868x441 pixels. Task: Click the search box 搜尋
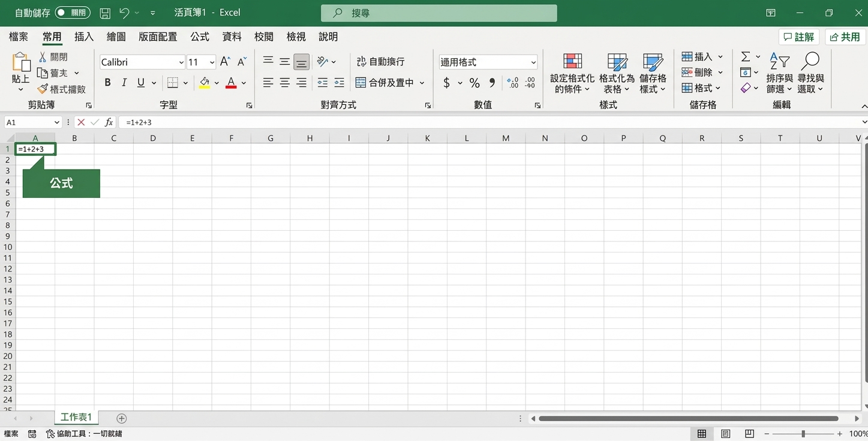(439, 13)
